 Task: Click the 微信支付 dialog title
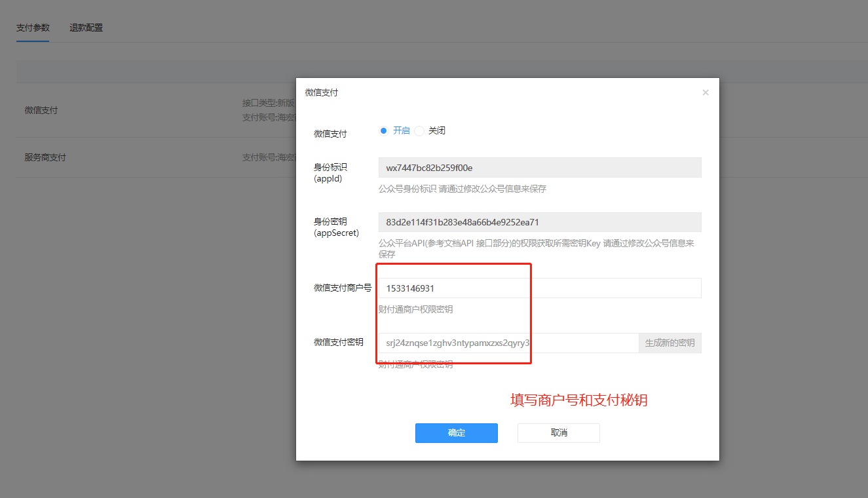322,92
